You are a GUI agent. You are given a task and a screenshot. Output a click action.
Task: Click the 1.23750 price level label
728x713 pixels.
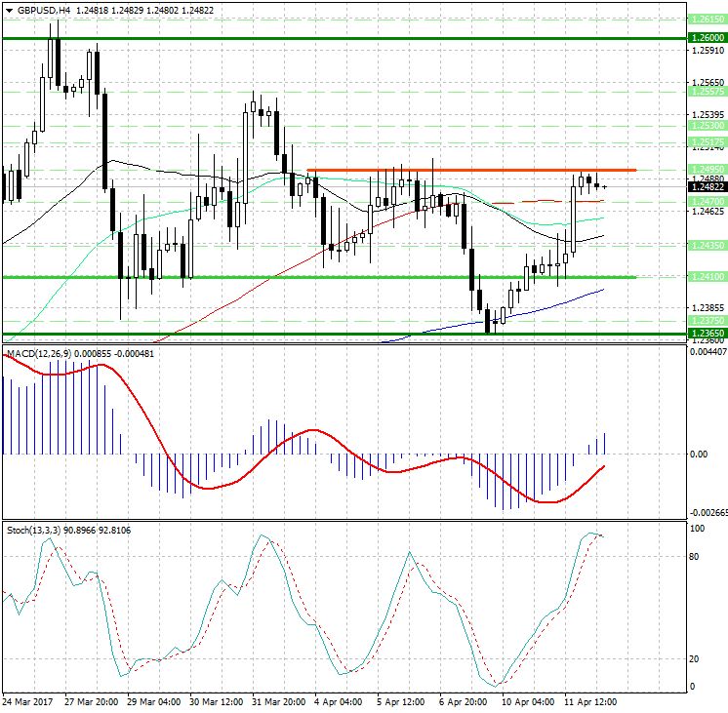pyautogui.click(x=708, y=321)
